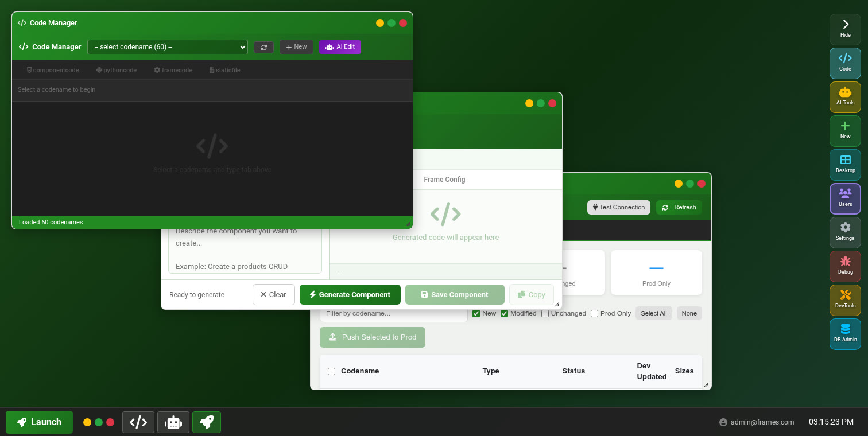Click Test Connection in the sync window
Screen dimensions: 868x436
(618, 207)
